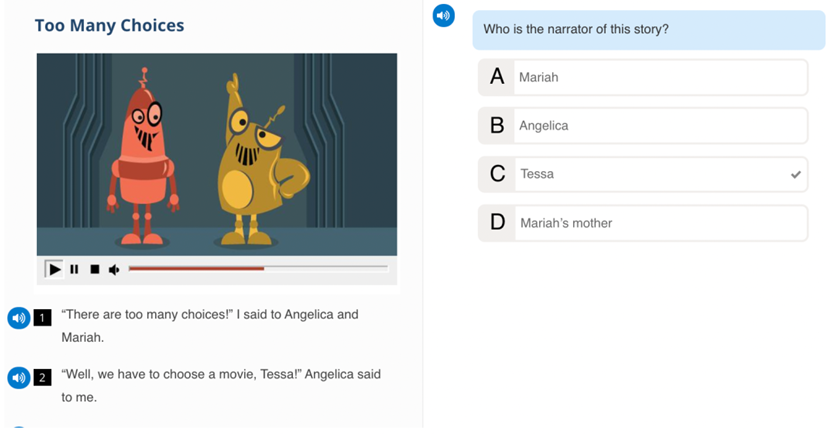833x437 pixels.
Task: Click the checkmark on Tessa answer
Action: 795,174
